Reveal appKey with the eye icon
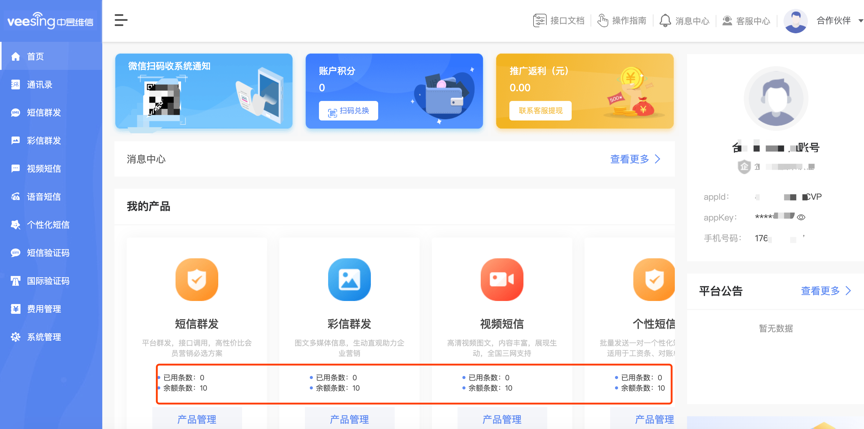Viewport: 864px width, 429px height. click(801, 218)
